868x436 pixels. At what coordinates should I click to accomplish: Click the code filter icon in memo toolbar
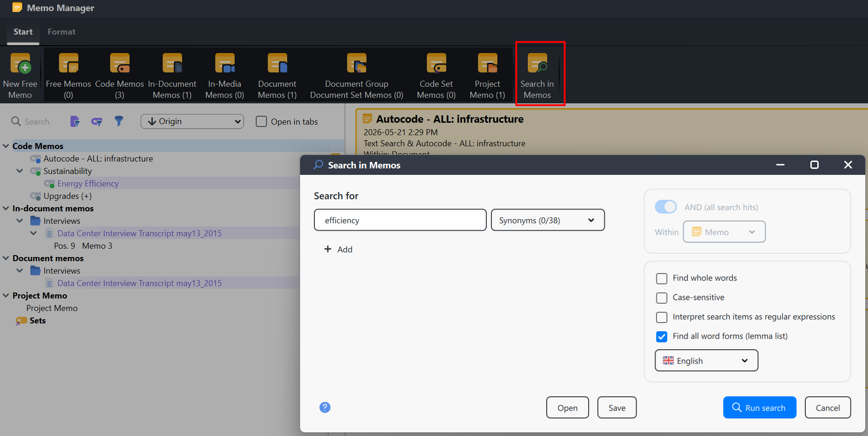pyautogui.click(x=97, y=121)
